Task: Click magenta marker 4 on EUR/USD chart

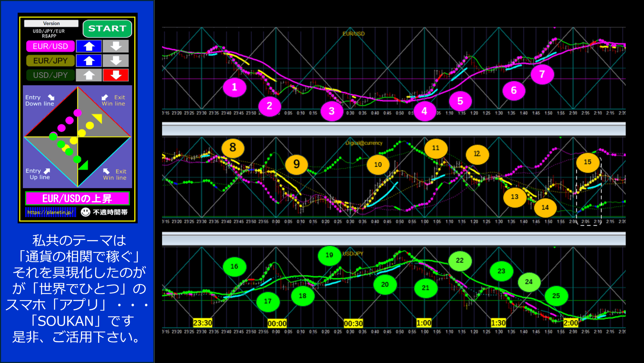Action: 424,111
